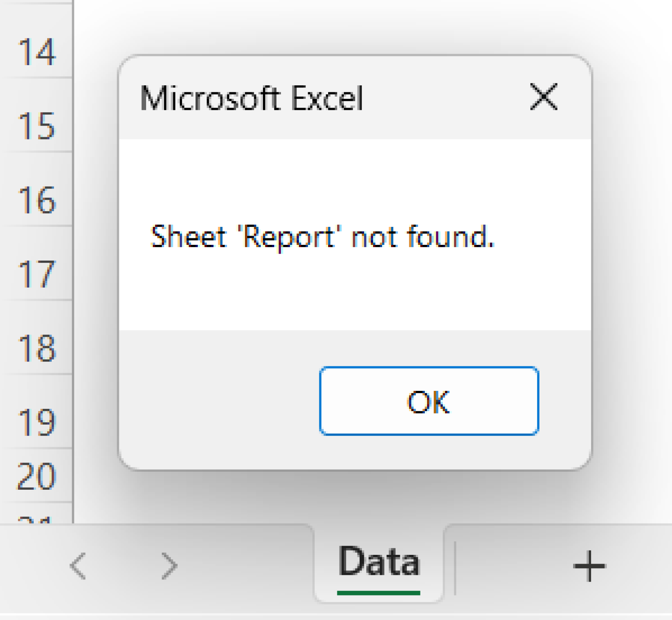Image resolution: width=672 pixels, height=620 pixels.
Task: Click the "Sheet 'Report' not found." message
Action: (x=322, y=237)
